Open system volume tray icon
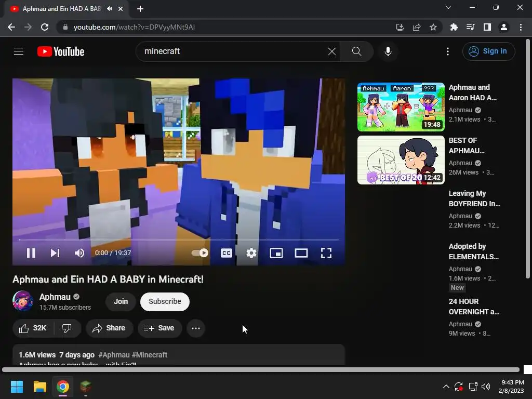532x399 pixels. [486, 387]
